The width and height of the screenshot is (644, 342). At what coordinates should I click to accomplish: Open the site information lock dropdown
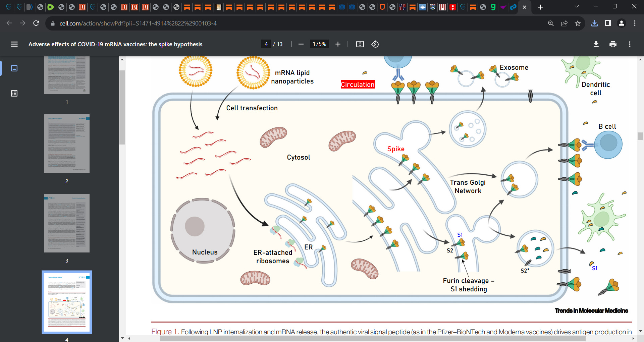[x=53, y=23]
